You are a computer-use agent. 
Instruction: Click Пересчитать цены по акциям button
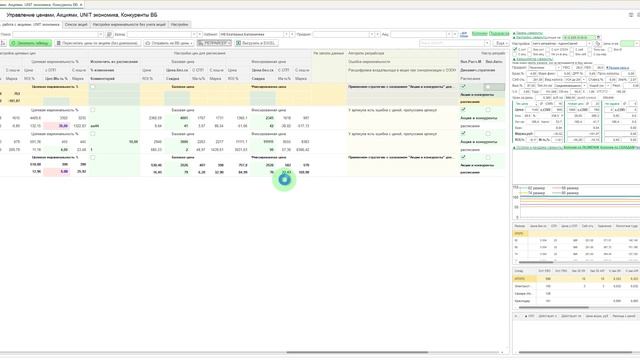(x=98, y=43)
